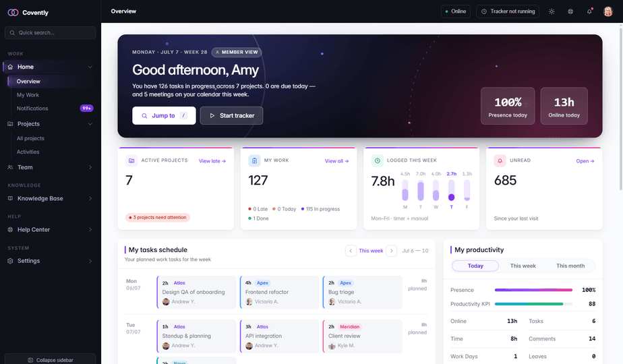Click the Thursday bar in logged hours chart
Viewport: 623px width, 364px height.
click(x=451, y=190)
